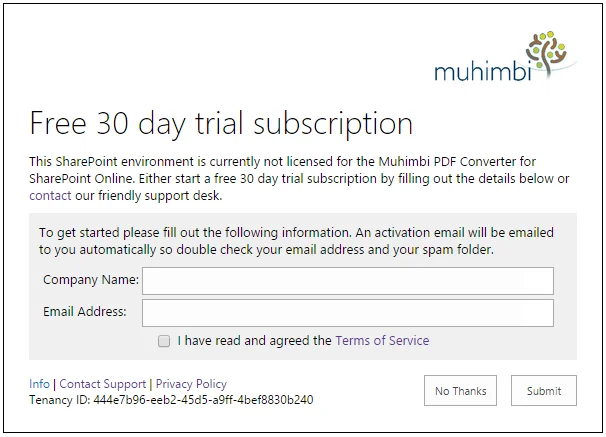Open the Privacy Policy link

point(191,384)
